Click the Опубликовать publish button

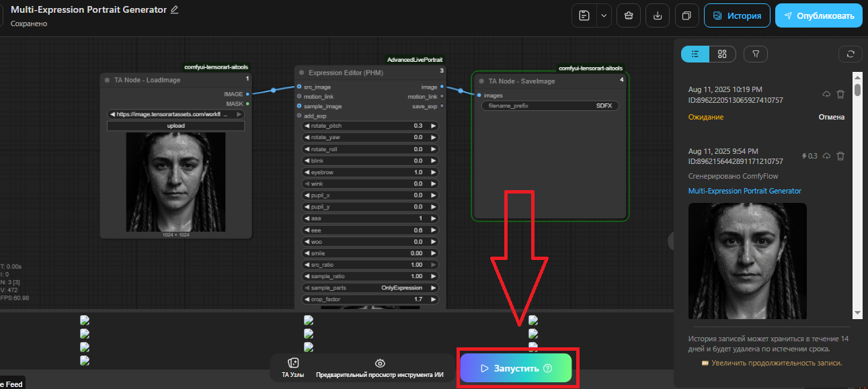[x=818, y=15]
